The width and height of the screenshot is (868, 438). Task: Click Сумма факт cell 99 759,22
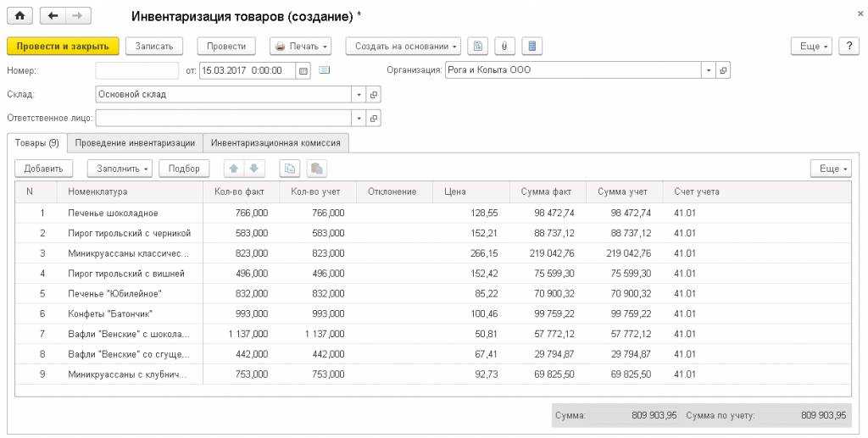[x=548, y=314]
